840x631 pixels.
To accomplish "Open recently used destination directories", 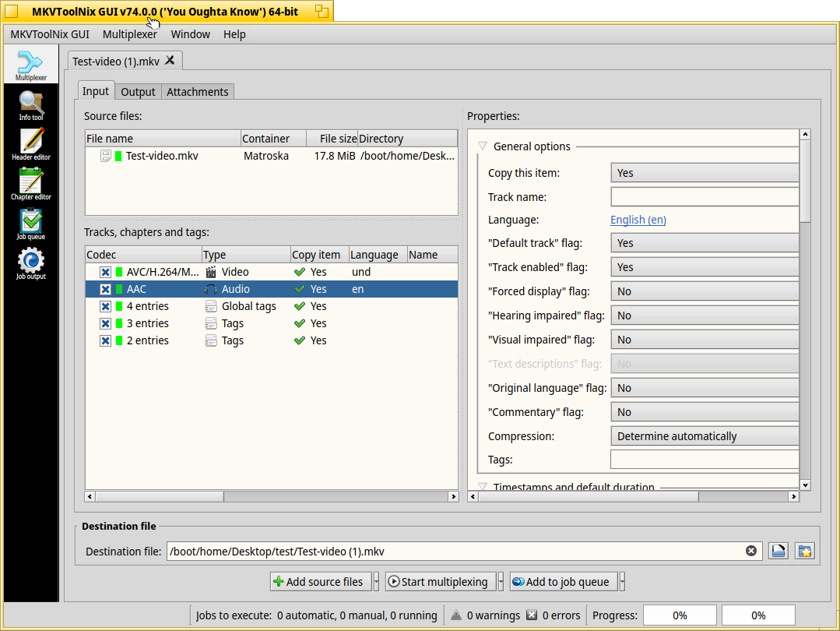I will 805,551.
